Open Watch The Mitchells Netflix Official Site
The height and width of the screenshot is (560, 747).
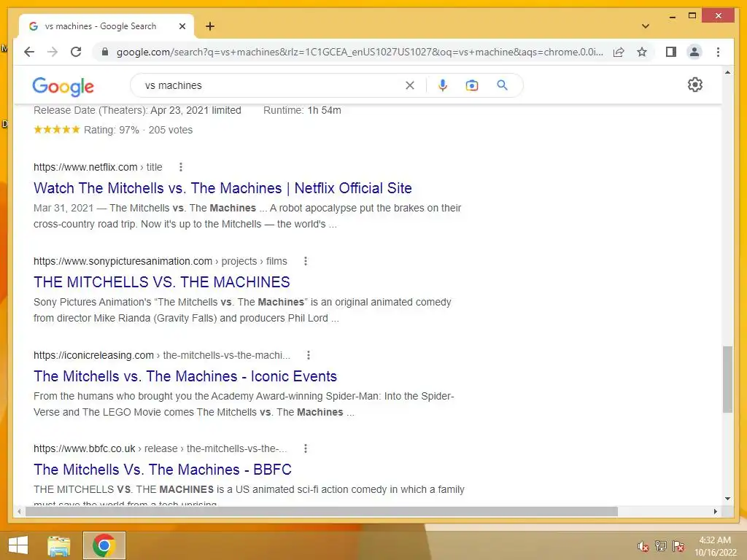coord(222,188)
